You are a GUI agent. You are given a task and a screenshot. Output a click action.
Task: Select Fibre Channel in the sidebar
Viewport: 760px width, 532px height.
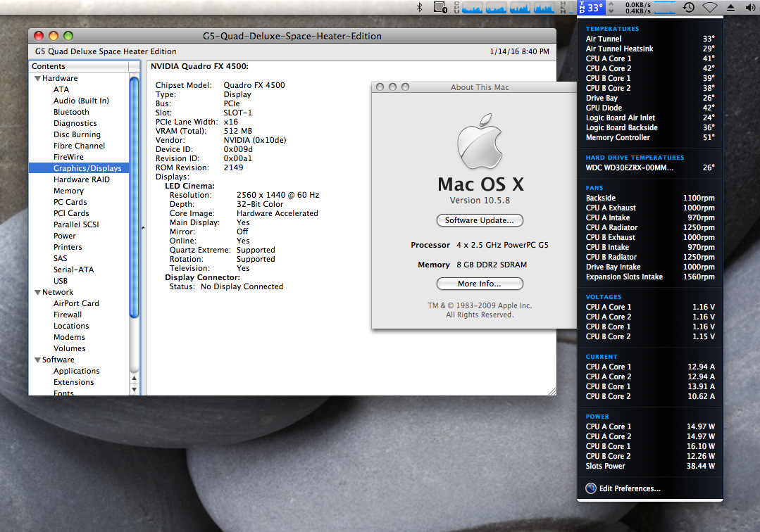(x=79, y=146)
